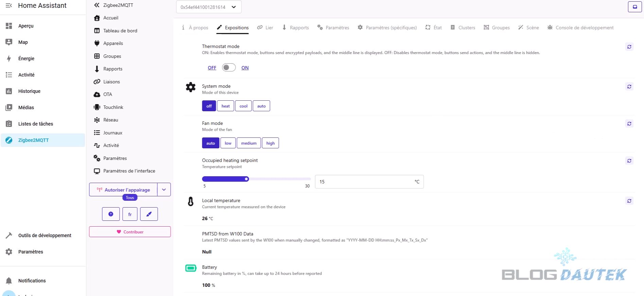Click the heating setpoint slider handle
Image resolution: width=644 pixels, height=296 pixels.
pyautogui.click(x=247, y=179)
